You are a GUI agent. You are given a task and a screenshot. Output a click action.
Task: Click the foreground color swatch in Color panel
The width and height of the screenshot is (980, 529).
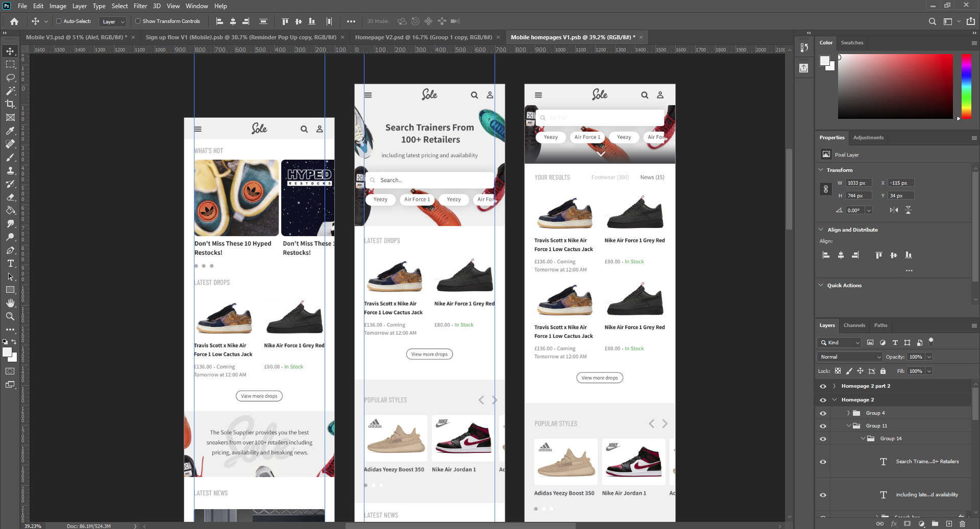(x=824, y=61)
